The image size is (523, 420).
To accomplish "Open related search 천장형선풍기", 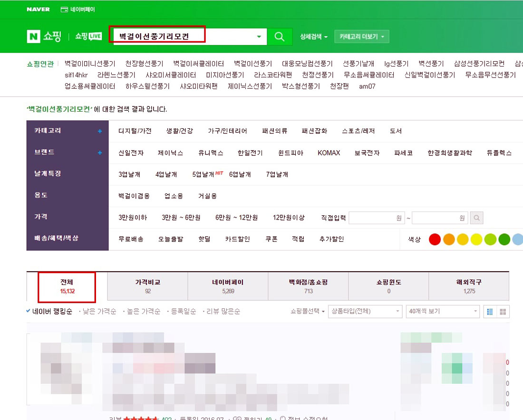I will point(144,64).
